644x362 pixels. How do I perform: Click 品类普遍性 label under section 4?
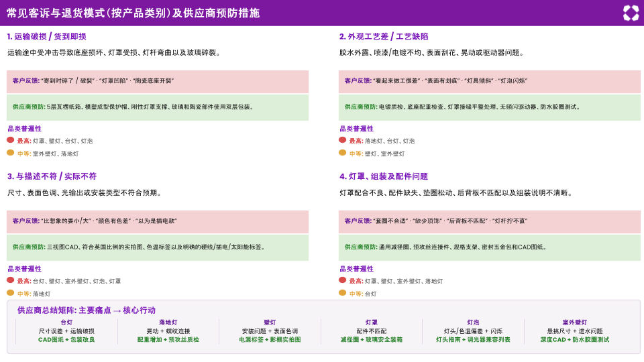click(x=356, y=269)
